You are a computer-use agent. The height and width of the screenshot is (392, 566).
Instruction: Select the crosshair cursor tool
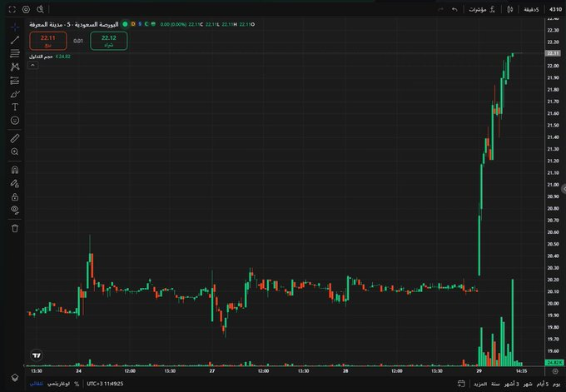click(15, 27)
